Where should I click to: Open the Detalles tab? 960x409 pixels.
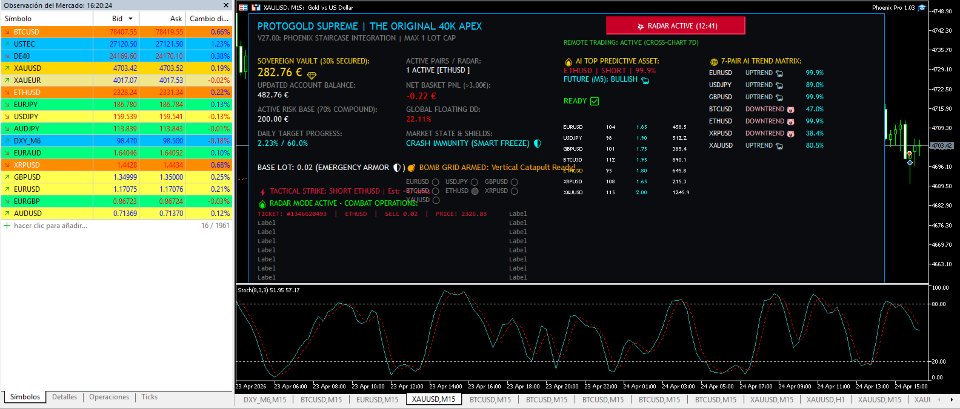click(64, 397)
